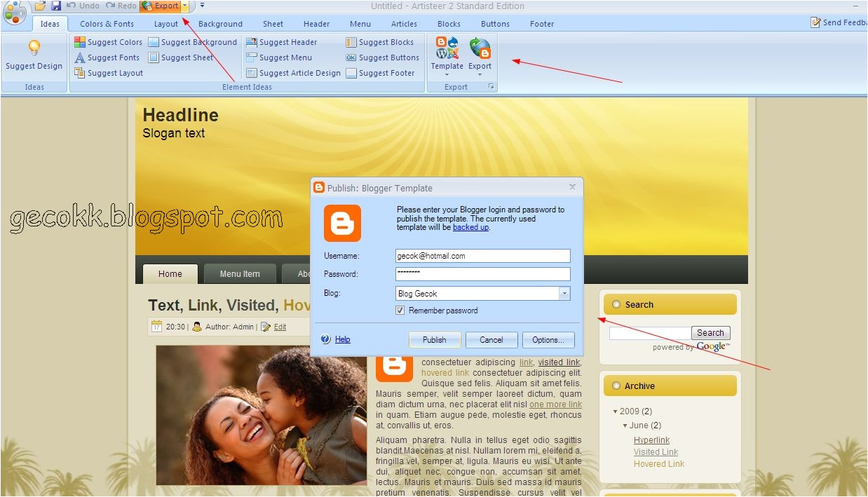The width and height of the screenshot is (868, 497).
Task: Uncheck the Remember password checkbox
Action: point(400,311)
